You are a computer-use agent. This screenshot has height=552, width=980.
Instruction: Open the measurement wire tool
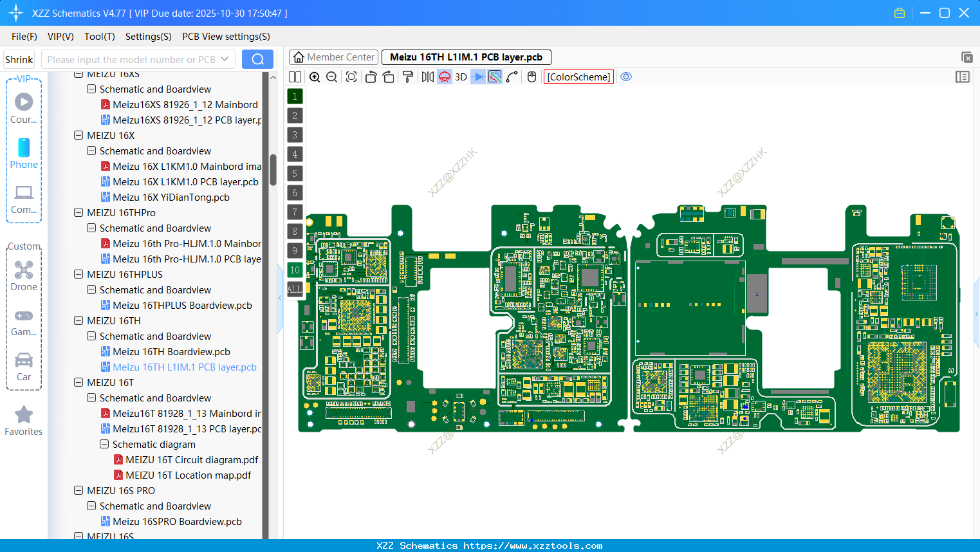coord(511,77)
